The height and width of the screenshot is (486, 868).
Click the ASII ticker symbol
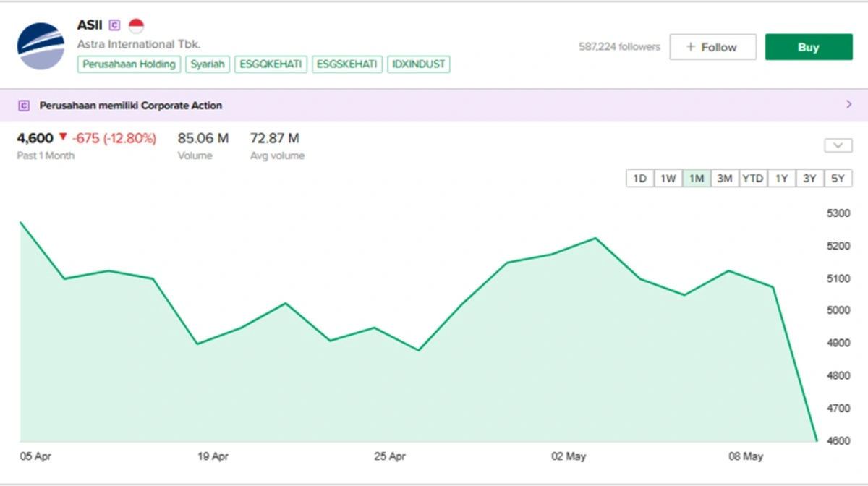90,25
